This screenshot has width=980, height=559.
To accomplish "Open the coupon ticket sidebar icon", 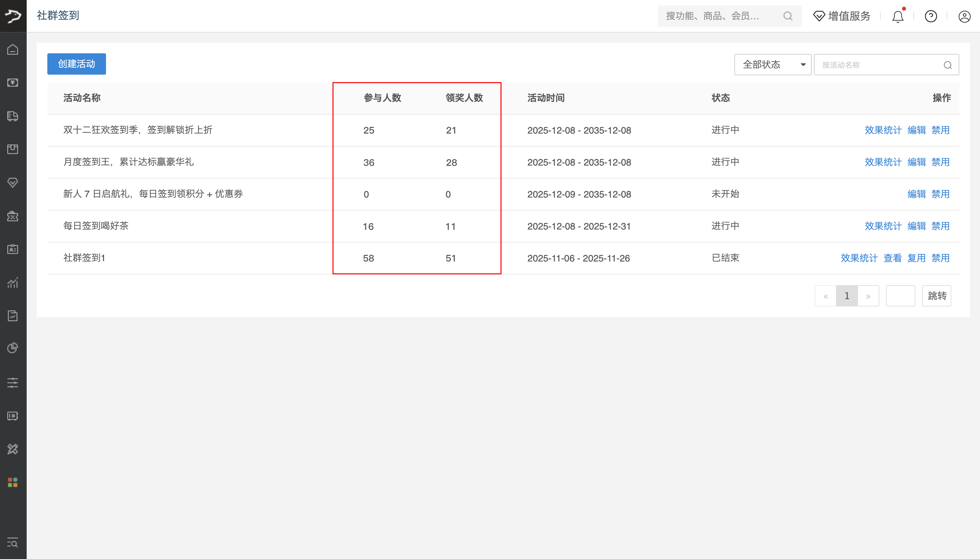I will coord(13,216).
